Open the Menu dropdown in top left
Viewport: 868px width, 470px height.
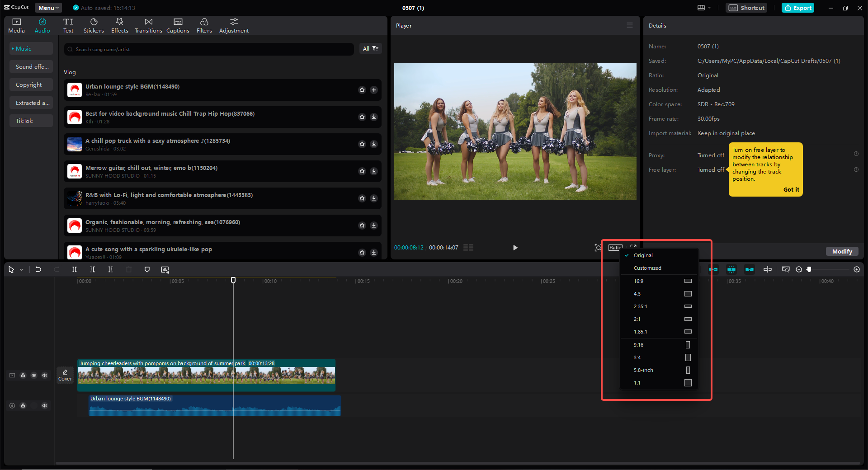coord(48,8)
